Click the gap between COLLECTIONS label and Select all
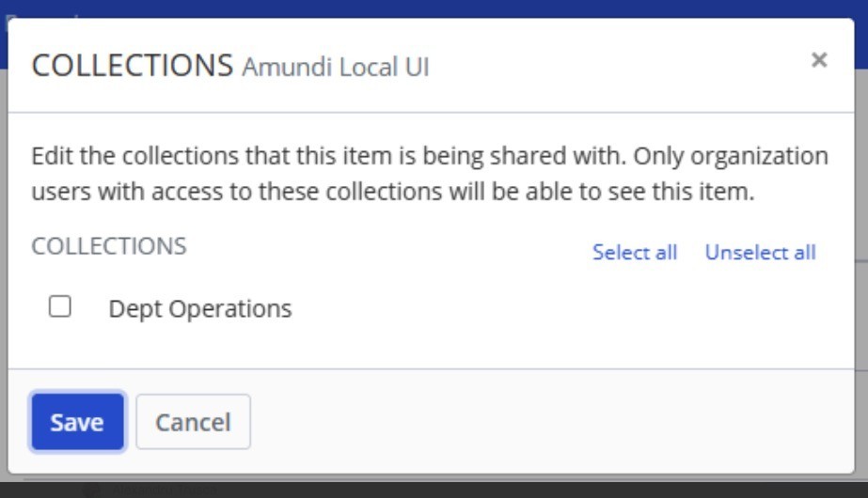This screenshot has height=498, width=868. (x=386, y=248)
